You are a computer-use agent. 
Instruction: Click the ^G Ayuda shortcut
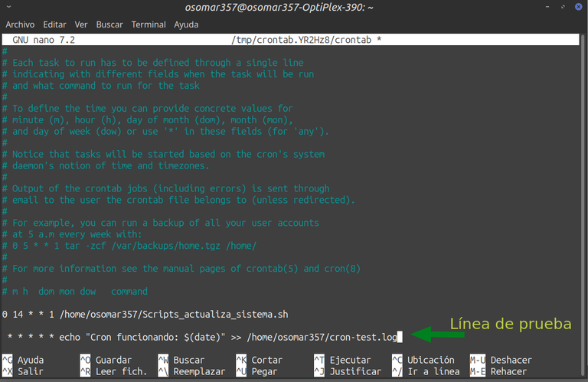point(23,360)
